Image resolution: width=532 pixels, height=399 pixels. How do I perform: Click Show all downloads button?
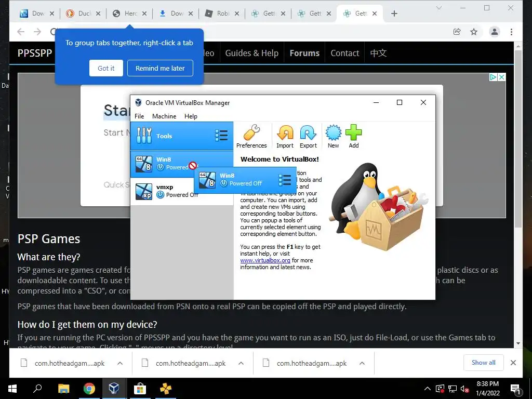(484, 363)
